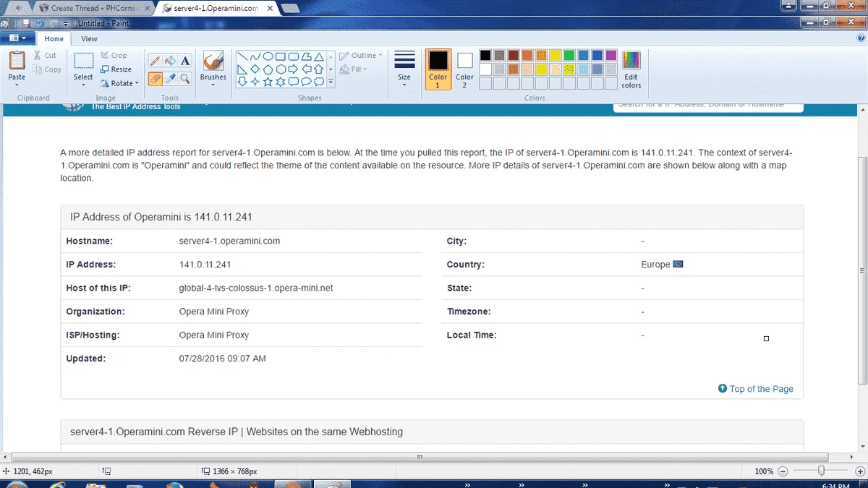Image resolution: width=868 pixels, height=488 pixels.
Task: Select the Fill with color bucket tool
Action: click(170, 61)
